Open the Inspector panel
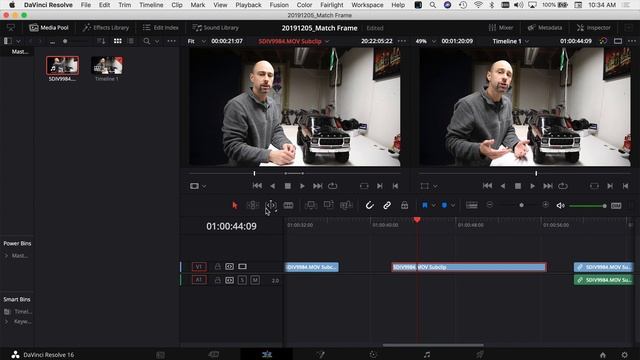Viewport: 640px width, 360px height. click(593, 28)
